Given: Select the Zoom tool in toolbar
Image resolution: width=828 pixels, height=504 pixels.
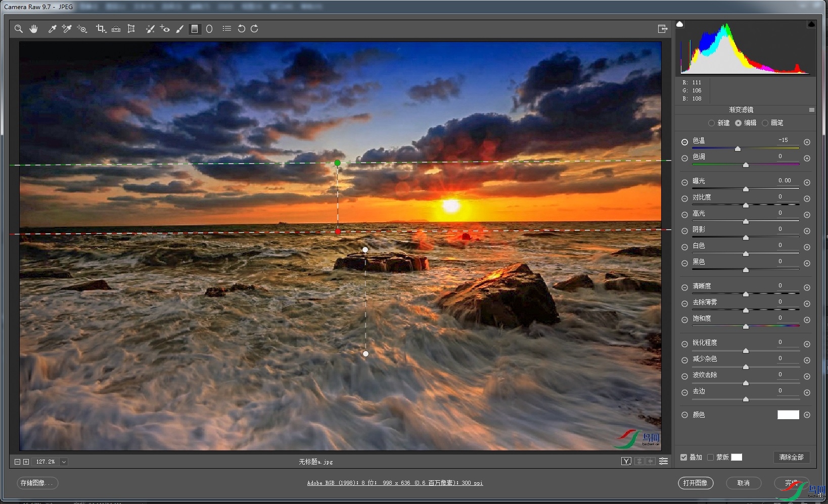Looking at the screenshot, I should (x=19, y=29).
